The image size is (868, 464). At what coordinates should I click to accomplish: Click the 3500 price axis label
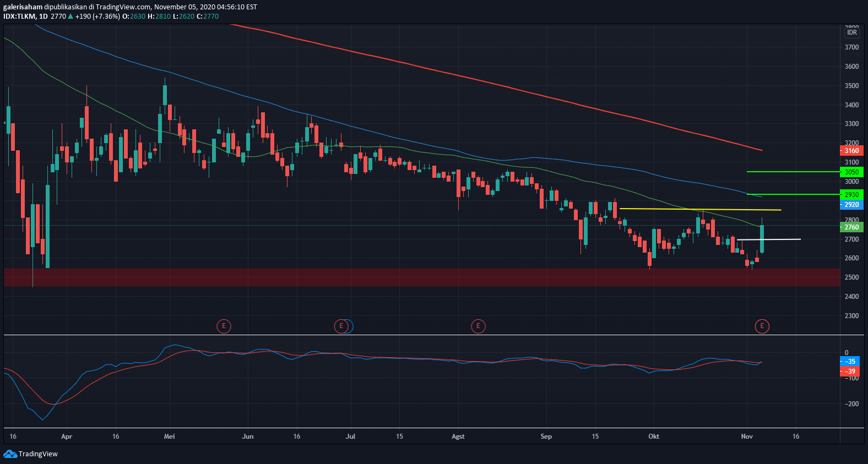point(851,86)
